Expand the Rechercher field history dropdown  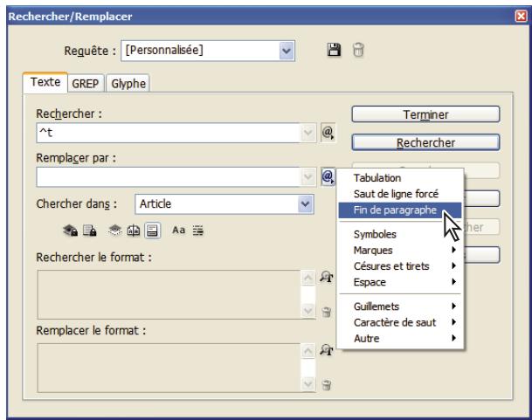pos(307,133)
